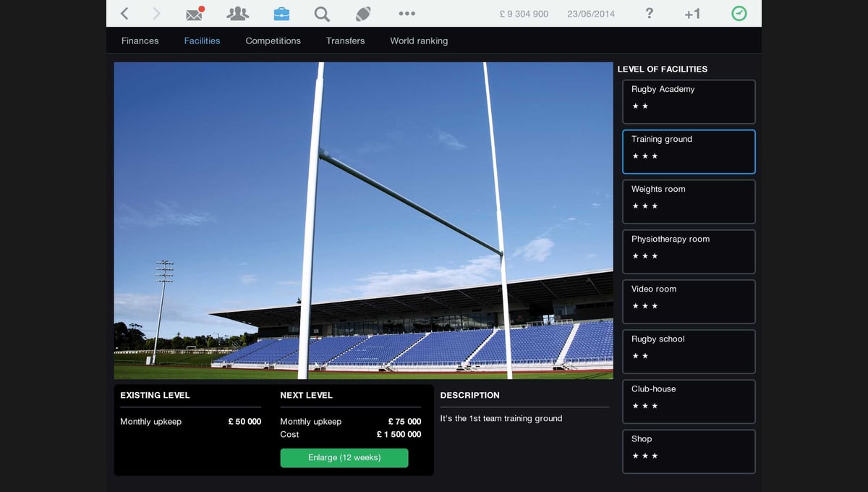Go forward with the right arrow
The image size is (868, 492).
tap(157, 14)
